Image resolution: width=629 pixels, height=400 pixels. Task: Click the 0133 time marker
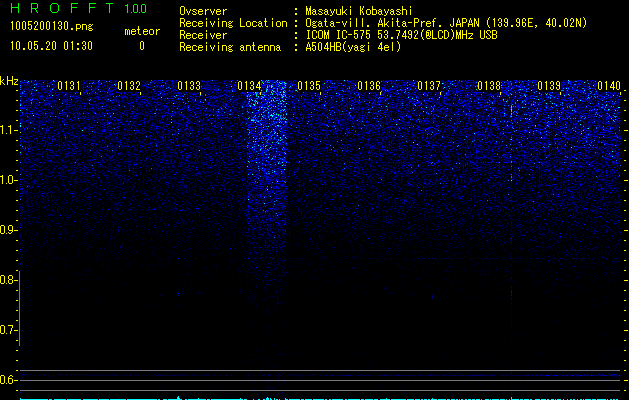point(189,86)
